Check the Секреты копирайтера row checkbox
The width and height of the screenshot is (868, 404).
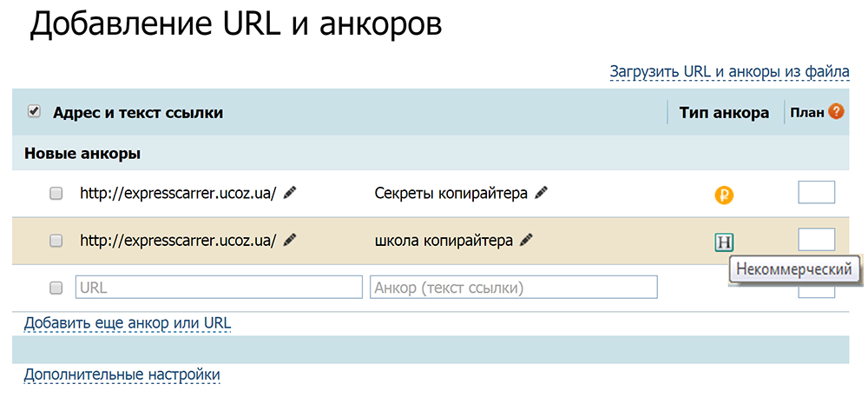56,194
